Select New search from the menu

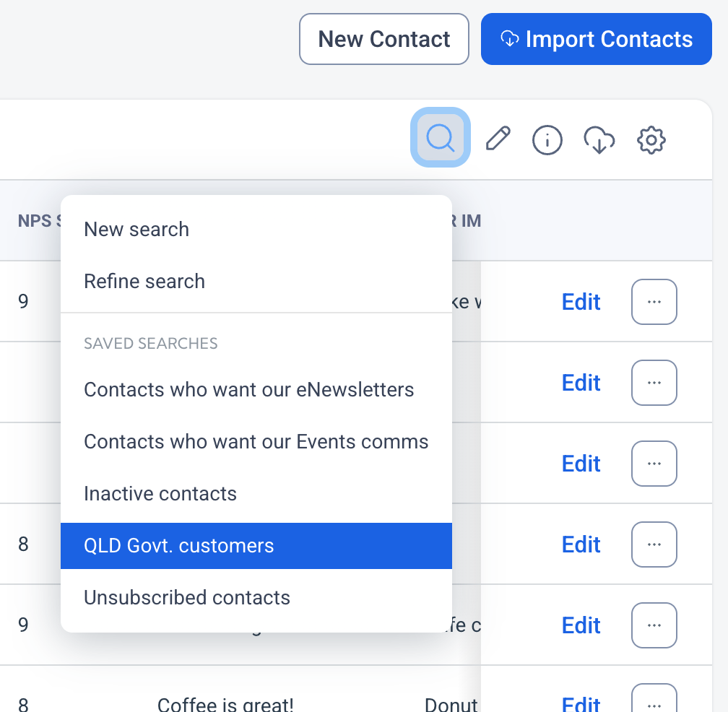point(256,230)
